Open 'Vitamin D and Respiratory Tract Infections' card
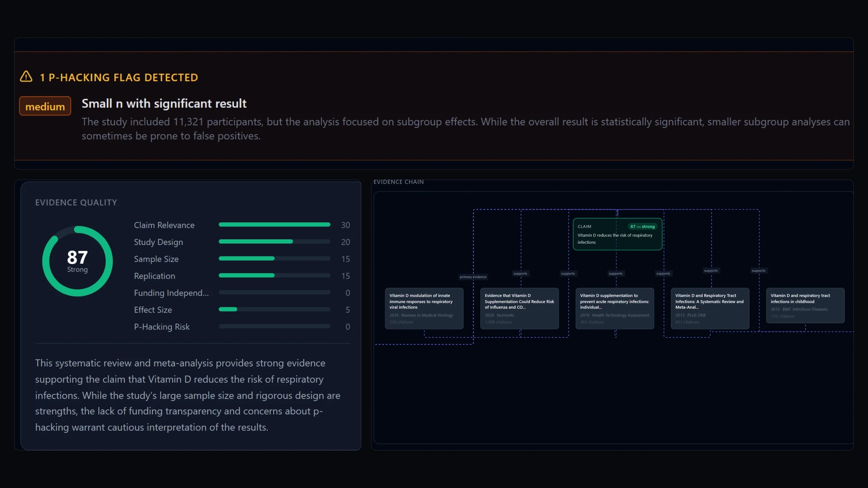Screen dimensions: 868x488 tap(710, 308)
